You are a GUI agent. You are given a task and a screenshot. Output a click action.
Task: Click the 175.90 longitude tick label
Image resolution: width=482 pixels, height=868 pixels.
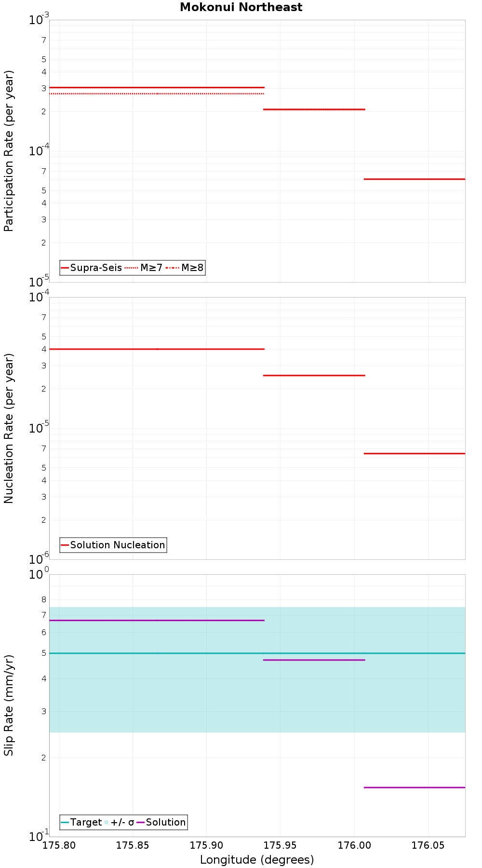tap(206, 845)
